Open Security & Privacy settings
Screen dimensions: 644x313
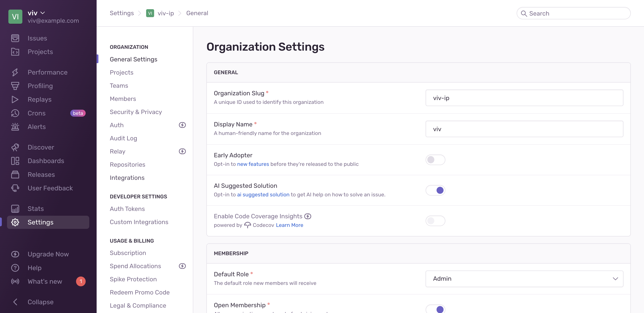[x=136, y=112]
